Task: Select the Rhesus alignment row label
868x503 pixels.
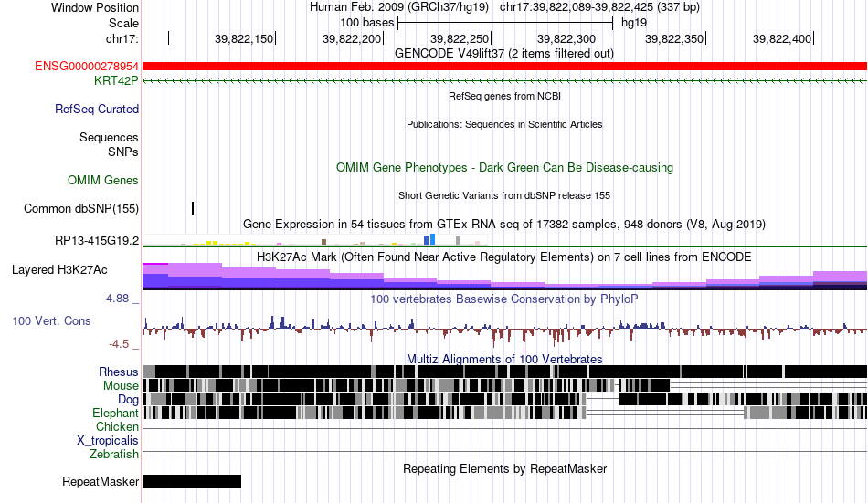Action: (x=119, y=372)
